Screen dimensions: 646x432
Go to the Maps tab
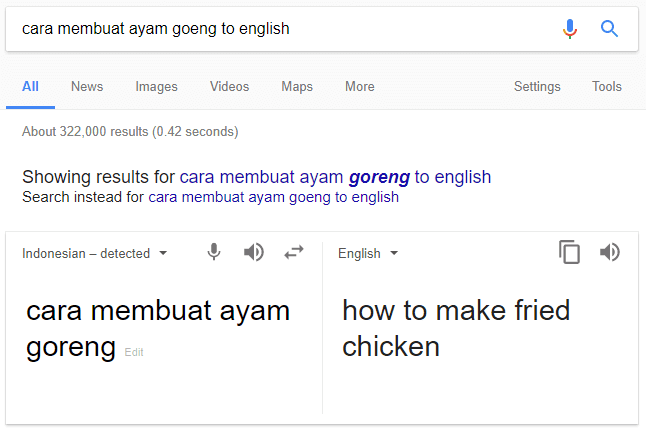297,86
